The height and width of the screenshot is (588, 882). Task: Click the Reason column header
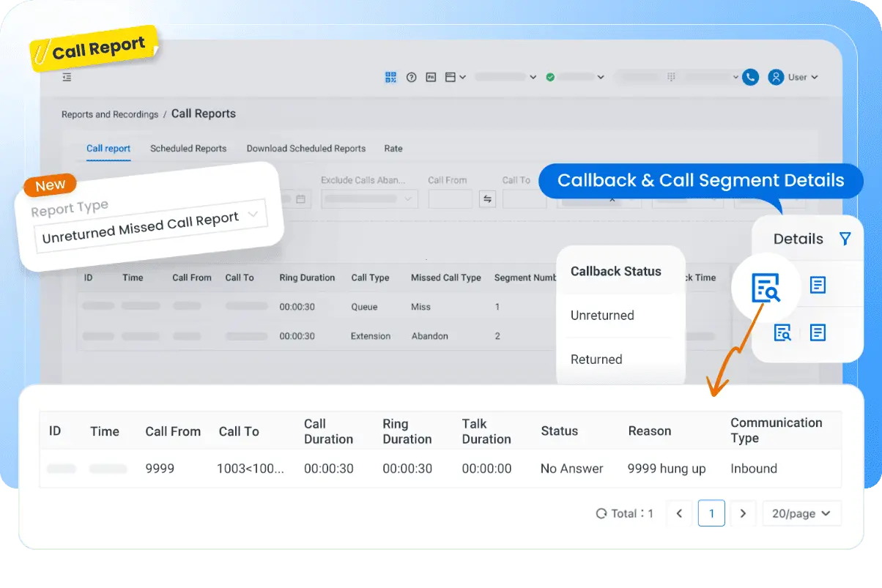pos(650,431)
